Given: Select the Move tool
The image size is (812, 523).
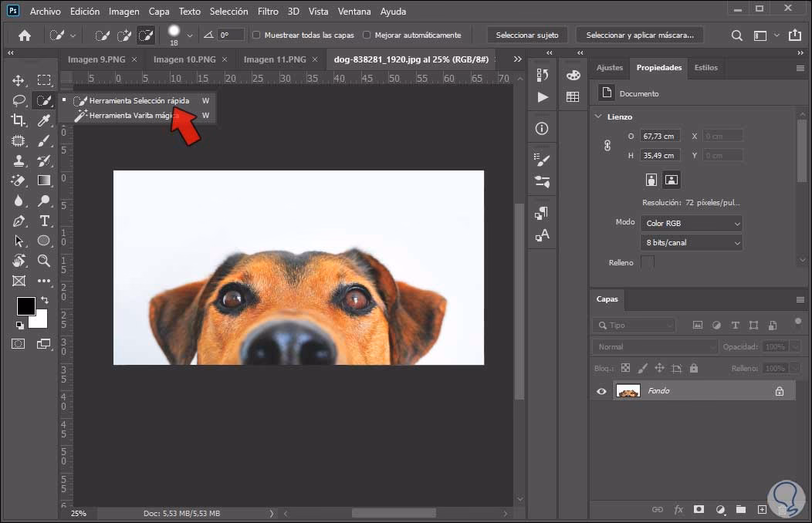Looking at the screenshot, I should pyautogui.click(x=19, y=79).
